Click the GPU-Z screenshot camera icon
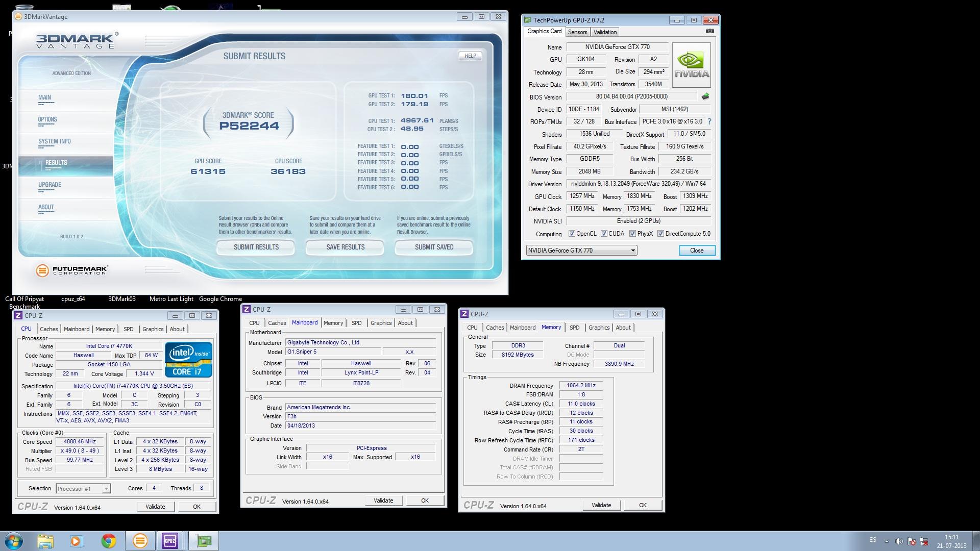This screenshot has width=980, height=551. (709, 31)
